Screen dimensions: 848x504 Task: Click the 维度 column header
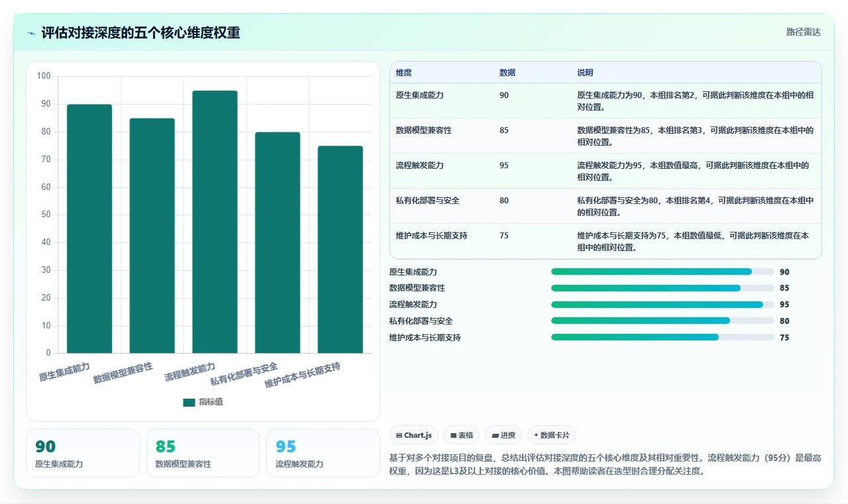[403, 73]
